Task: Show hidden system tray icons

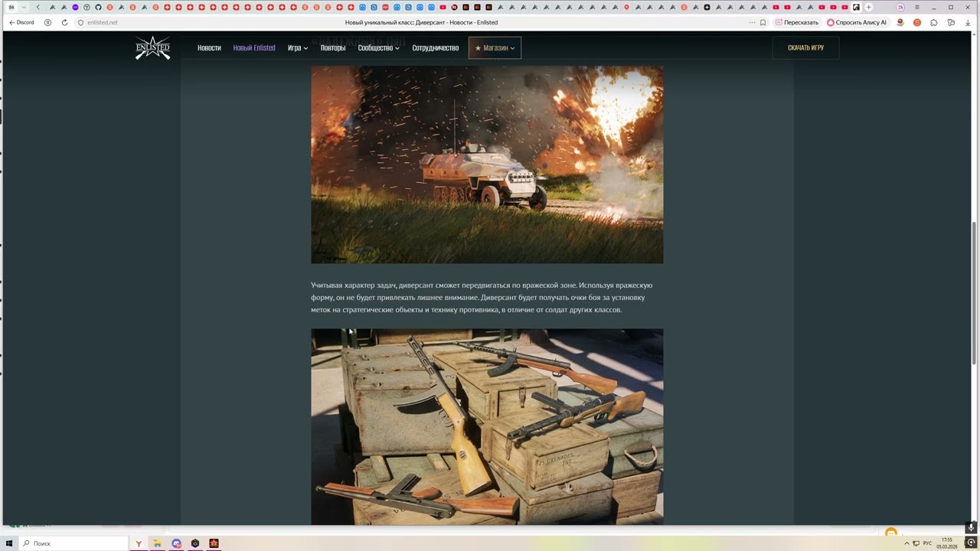Action: point(906,543)
